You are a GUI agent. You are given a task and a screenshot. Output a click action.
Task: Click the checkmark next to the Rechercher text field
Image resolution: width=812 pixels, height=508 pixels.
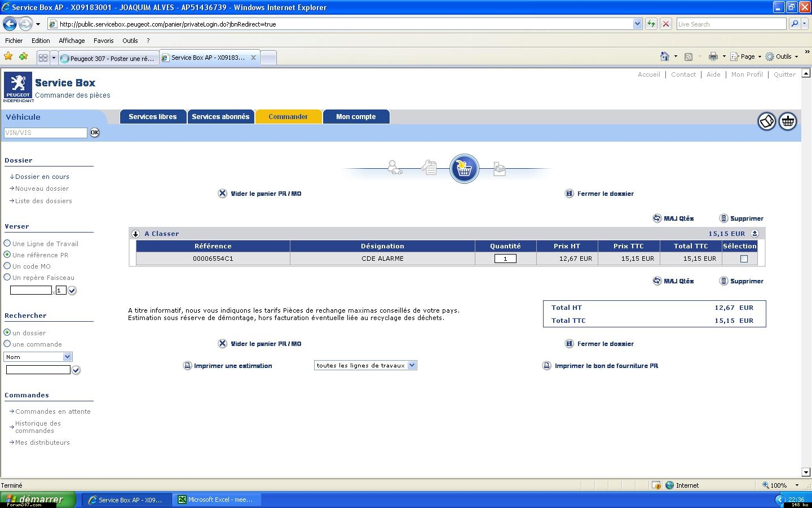point(76,370)
